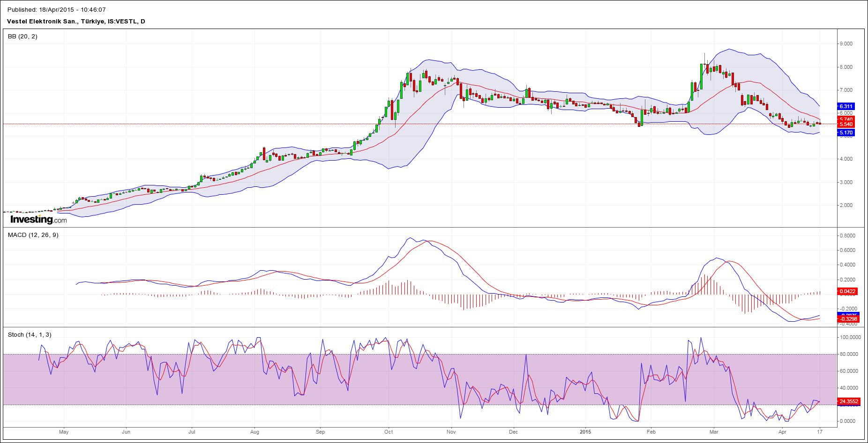Image resolution: width=868 pixels, height=443 pixels.
Task: Click the May label on the time axis
Action: point(64,432)
